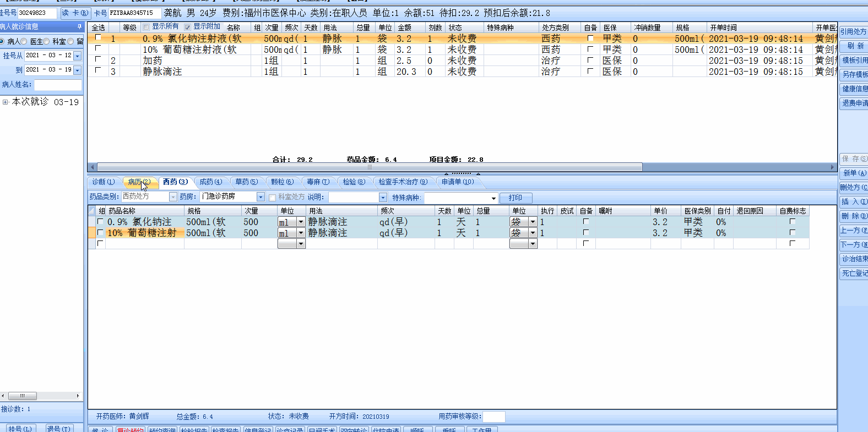Open the 挂号从 start date dropdown
868x432 pixels.
coord(77,56)
